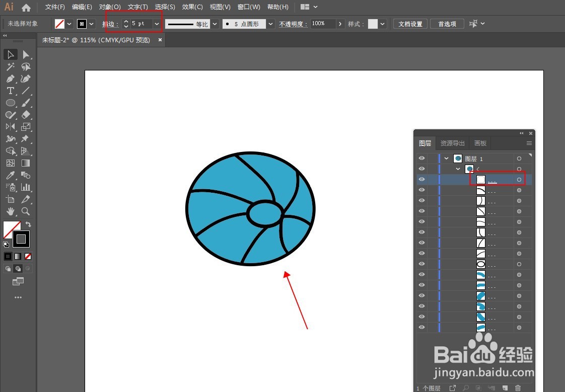565x392 pixels.
Task: Open the 等比 stroke profile dropdown
Action: [215, 24]
